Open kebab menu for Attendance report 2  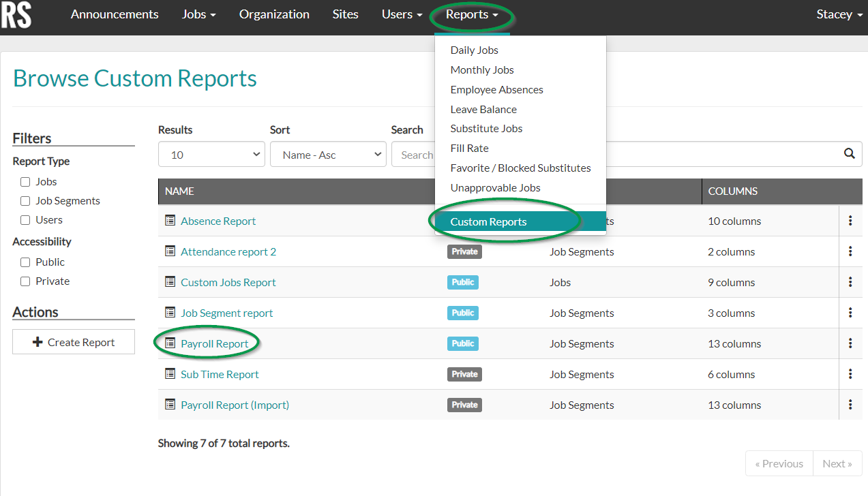pyautogui.click(x=850, y=251)
